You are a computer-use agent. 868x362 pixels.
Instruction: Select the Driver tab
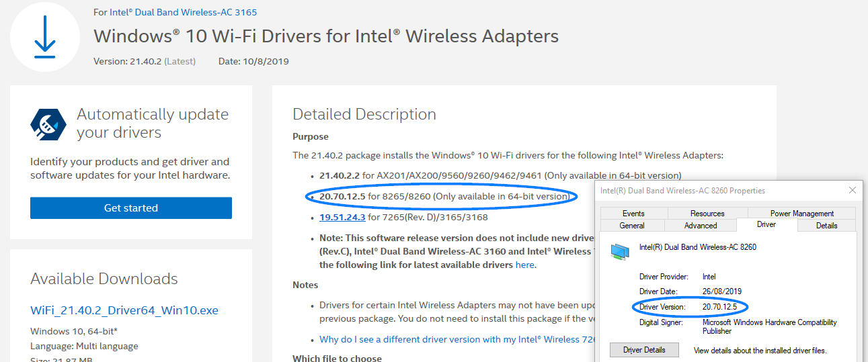click(x=767, y=224)
